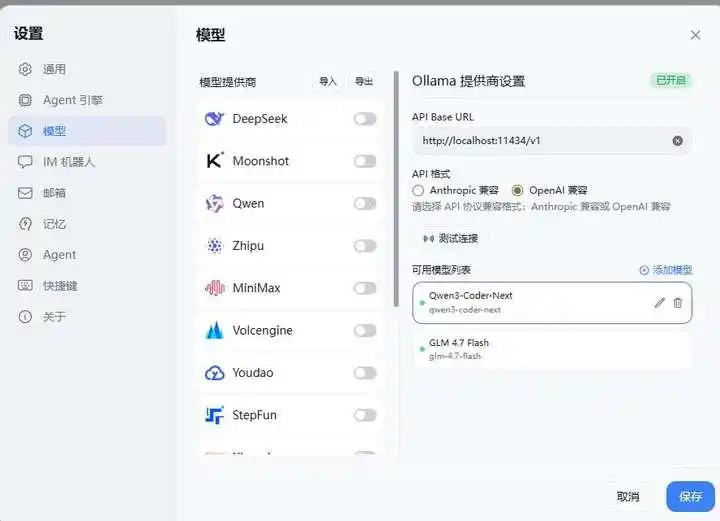This screenshot has height=521, width=720.
Task: Click the Zhipu logo icon
Action: point(214,246)
